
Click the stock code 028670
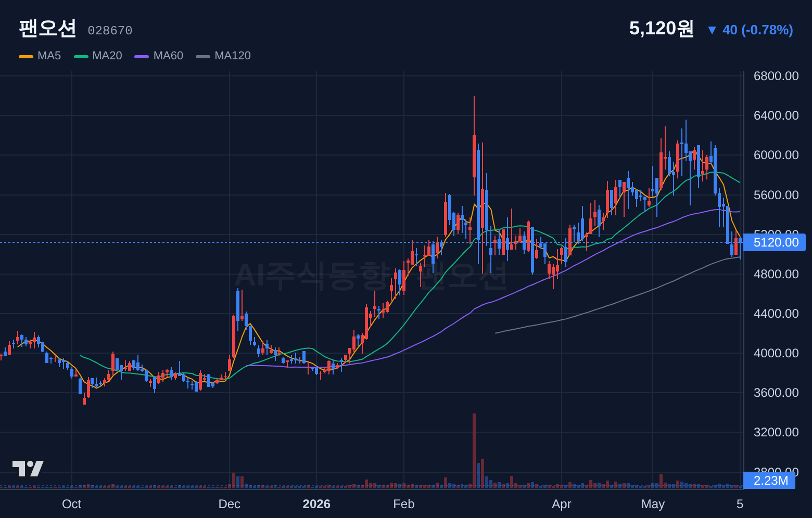(x=110, y=31)
